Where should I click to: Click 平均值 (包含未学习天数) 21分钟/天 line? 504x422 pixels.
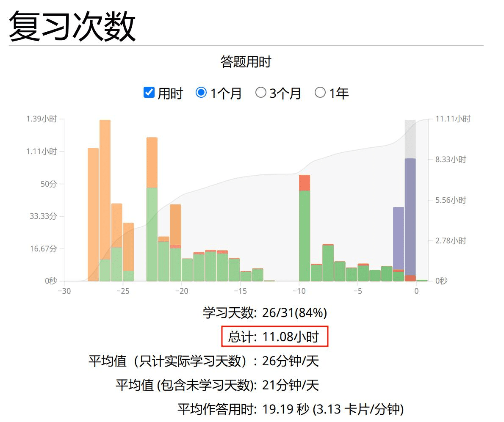[217, 385]
